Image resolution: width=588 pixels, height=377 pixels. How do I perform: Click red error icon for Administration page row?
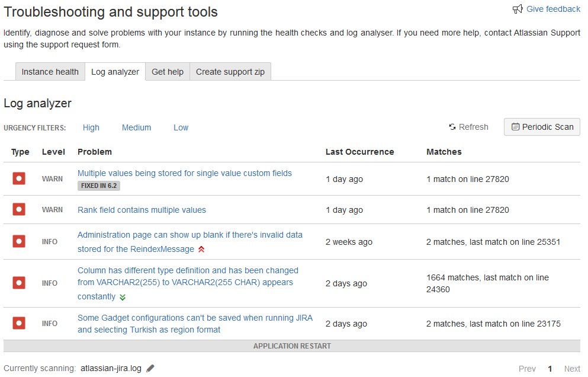click(19, 241)
